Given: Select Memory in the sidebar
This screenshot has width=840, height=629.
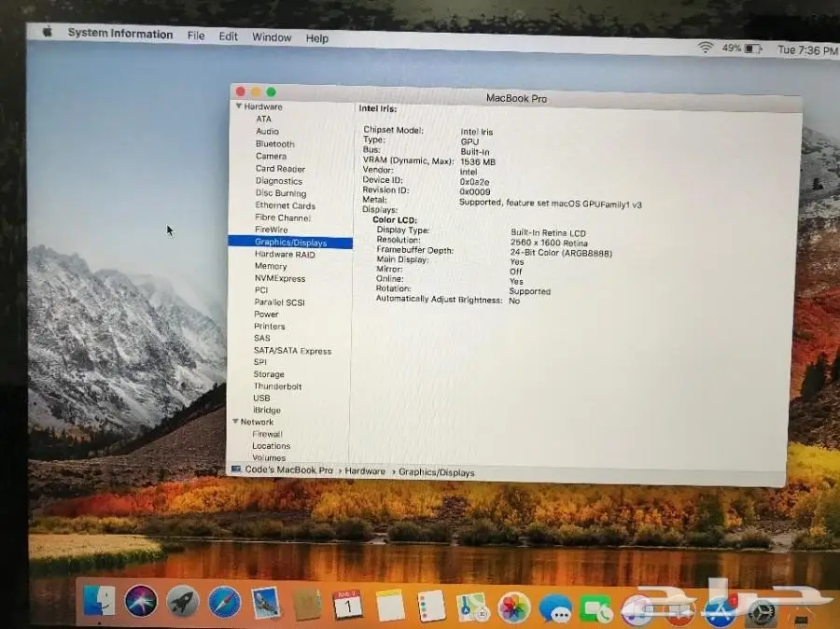Looking at the screenshot, I should (x=271, y=266).
